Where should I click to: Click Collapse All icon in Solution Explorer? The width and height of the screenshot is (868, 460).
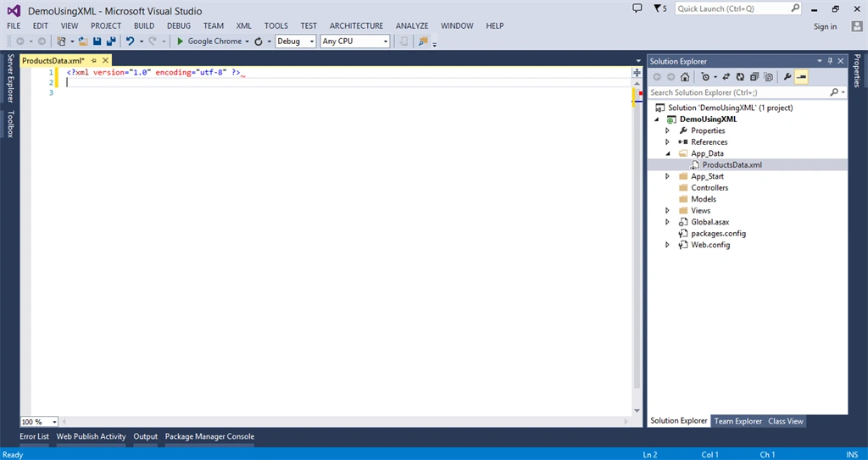tap(754, 77)
